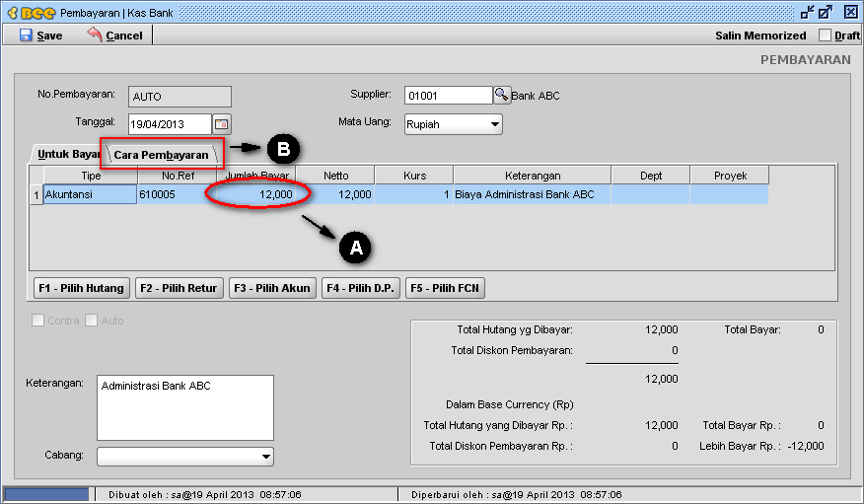The height and width of the screenshot is (504, 864).
Task: Expand the Cabang dropdown list
Action: pyautogui.click(x=265, y=457)
